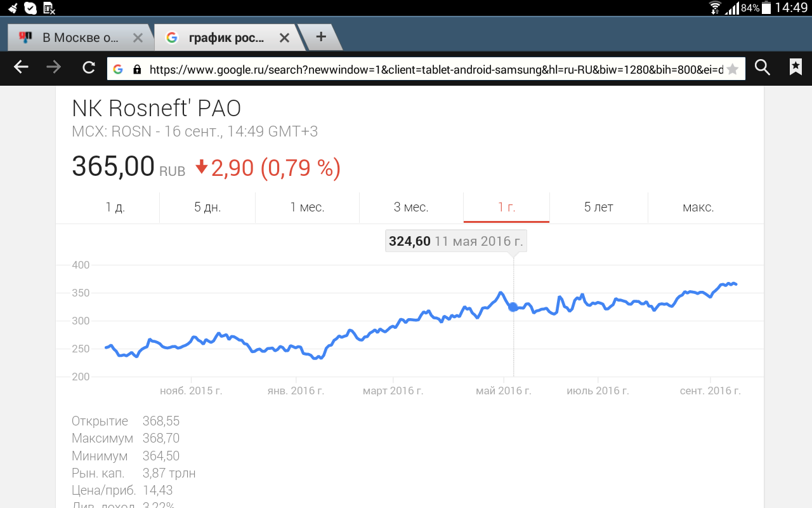
Task: Open a new browser tab
Action: [x=321, y=37]
